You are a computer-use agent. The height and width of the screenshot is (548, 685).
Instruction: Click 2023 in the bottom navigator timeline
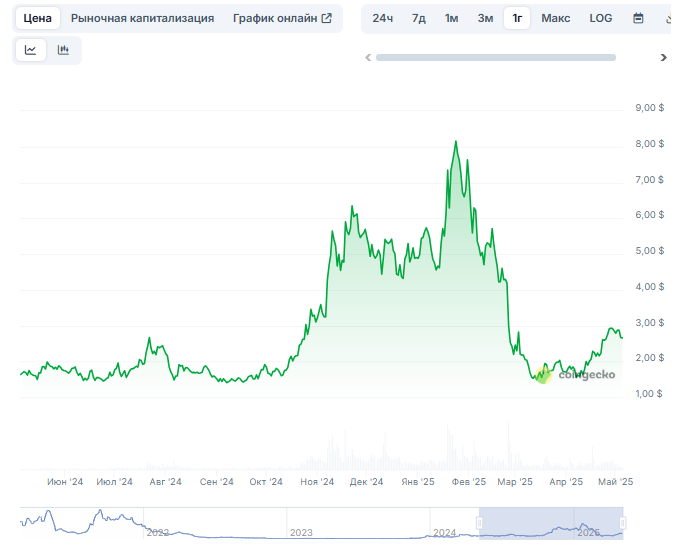point(301,533)
